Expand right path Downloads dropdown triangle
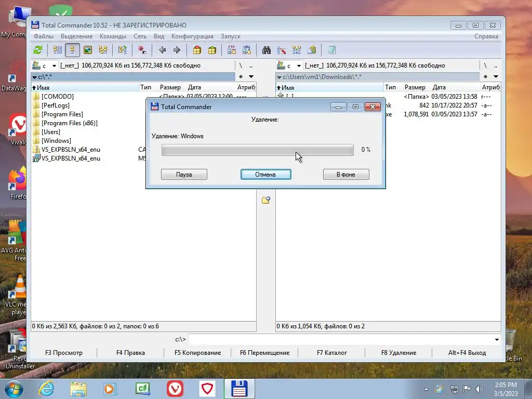 click(x=279, y=77)
